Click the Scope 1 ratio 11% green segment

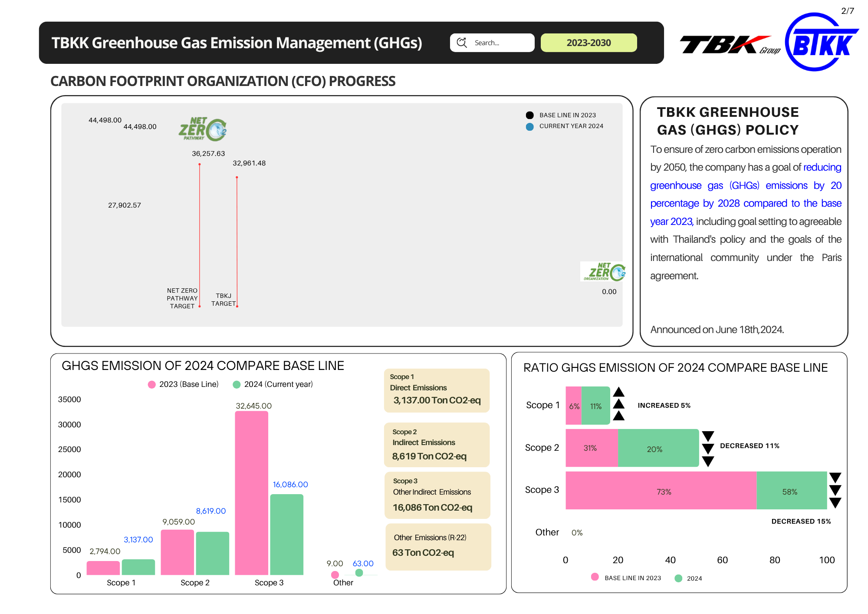[596, 406]
